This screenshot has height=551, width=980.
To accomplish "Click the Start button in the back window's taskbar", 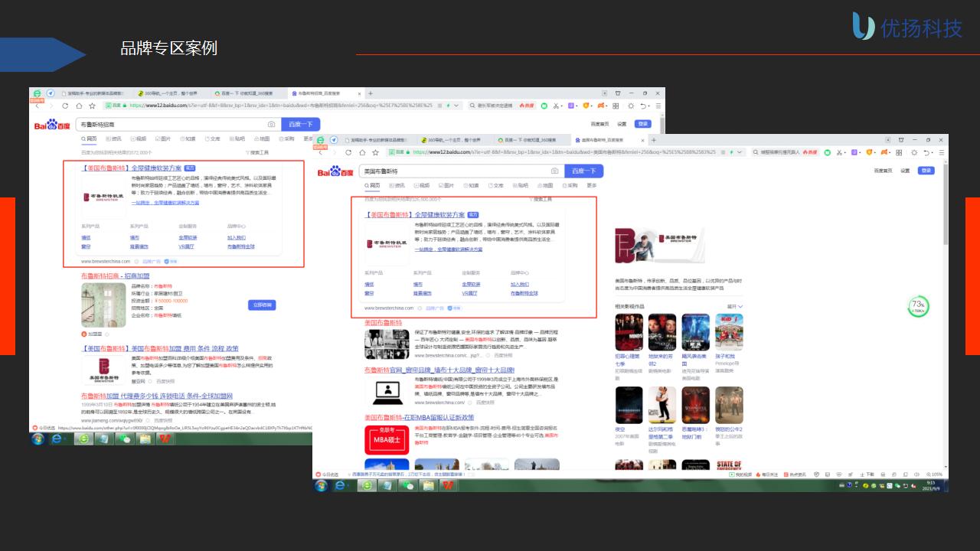I will tap(37, 439).
